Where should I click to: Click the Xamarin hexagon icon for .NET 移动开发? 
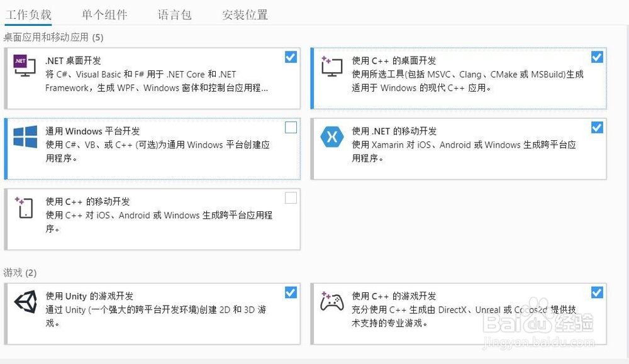click(x=331, y=136)
